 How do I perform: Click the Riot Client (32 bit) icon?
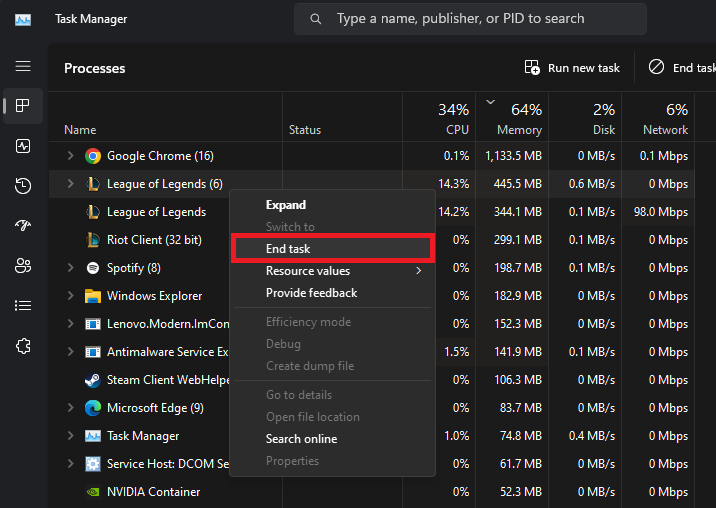pos(93,240)
